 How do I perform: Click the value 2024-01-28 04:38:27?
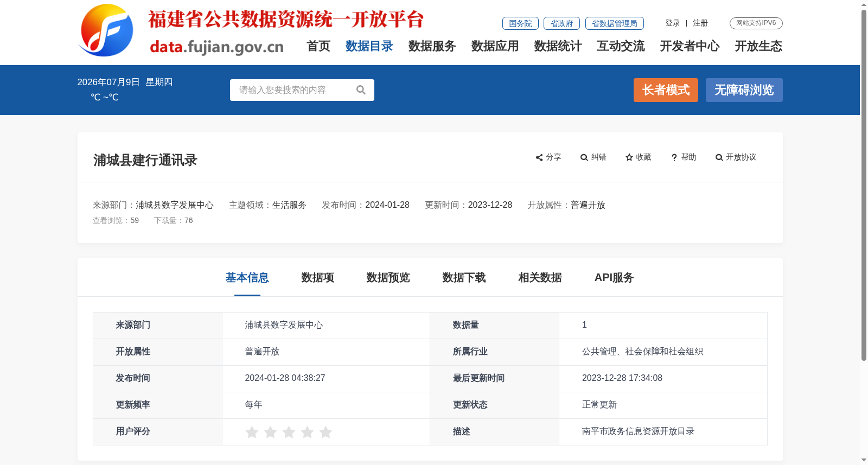point(285,378)
